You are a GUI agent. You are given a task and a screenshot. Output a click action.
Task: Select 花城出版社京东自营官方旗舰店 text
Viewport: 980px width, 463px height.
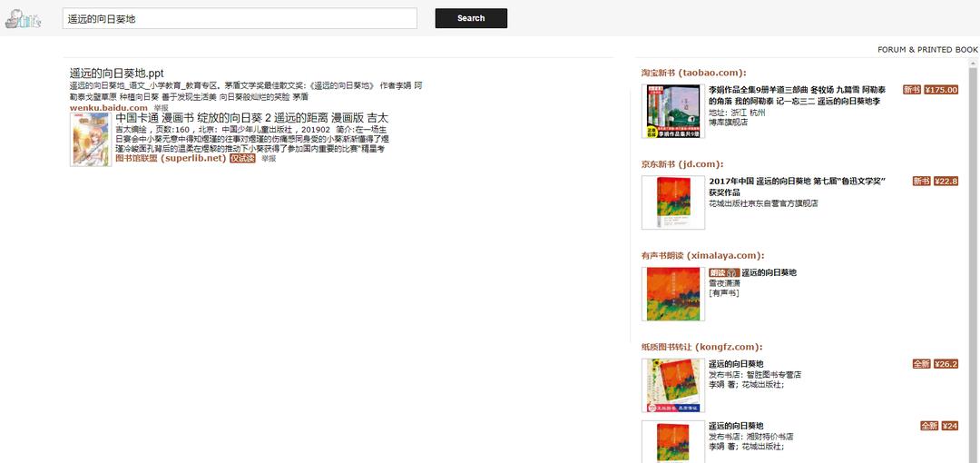(x=763, y=203)
